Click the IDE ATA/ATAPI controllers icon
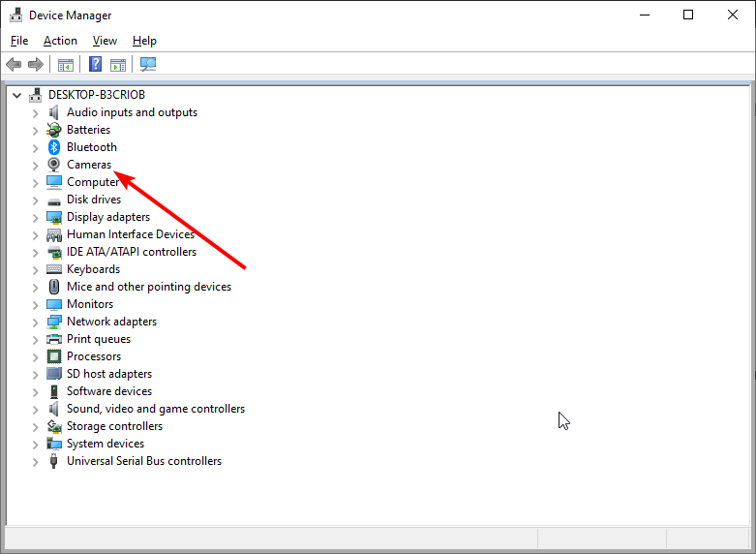756x554 pixels. [53, 252]
